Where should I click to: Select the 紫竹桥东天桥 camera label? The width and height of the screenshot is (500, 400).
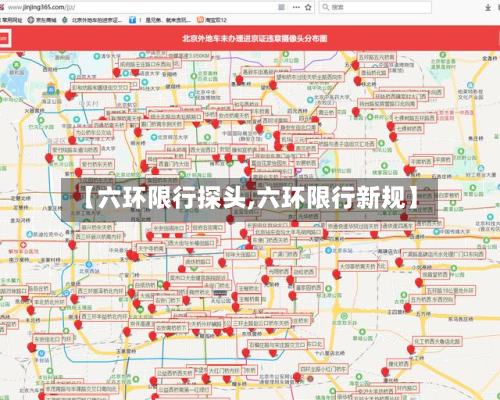click(x=97, y=164)
